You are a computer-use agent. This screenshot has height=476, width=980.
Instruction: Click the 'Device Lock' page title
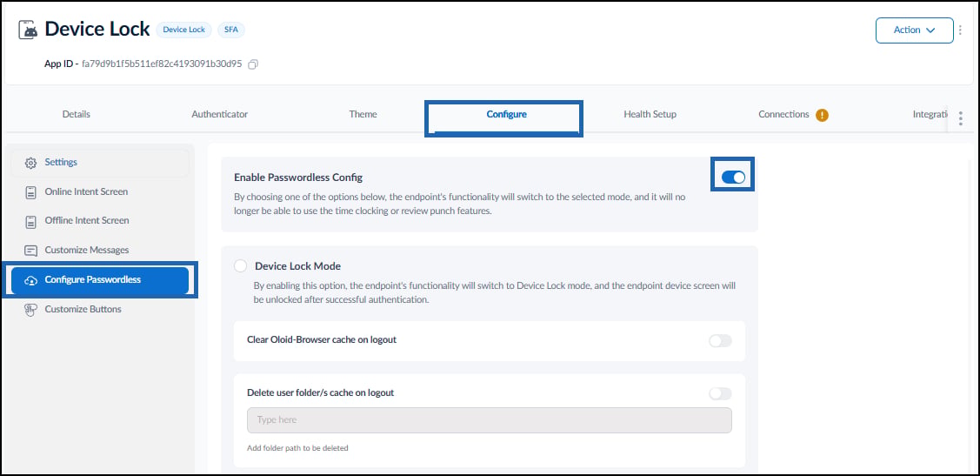[97, 30]
